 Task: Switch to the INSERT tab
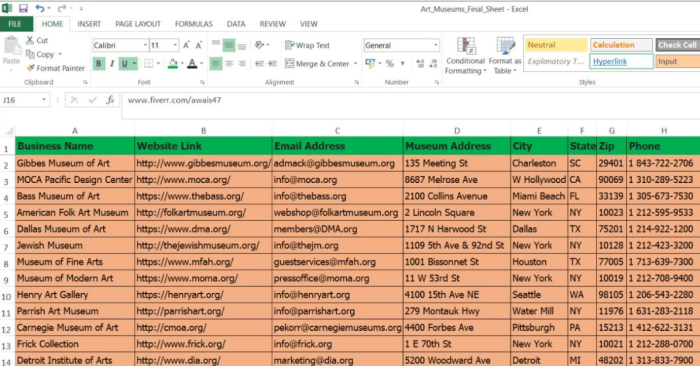89,24
